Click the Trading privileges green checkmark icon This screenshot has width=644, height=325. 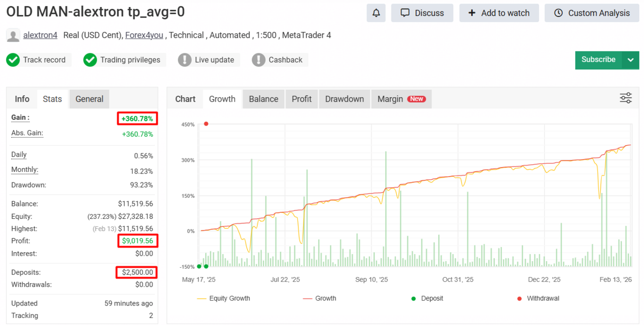(x=90, y=60)
